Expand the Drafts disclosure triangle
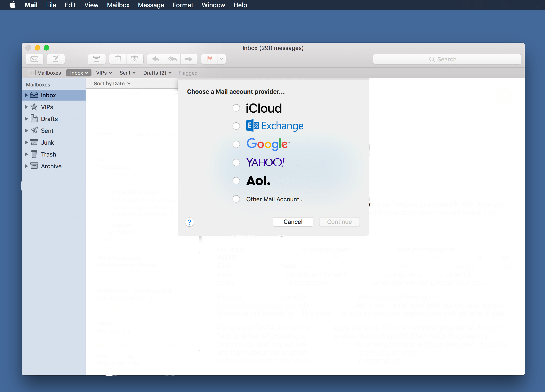Viewport: 545px width, 392px height. (x=26, y=119)
